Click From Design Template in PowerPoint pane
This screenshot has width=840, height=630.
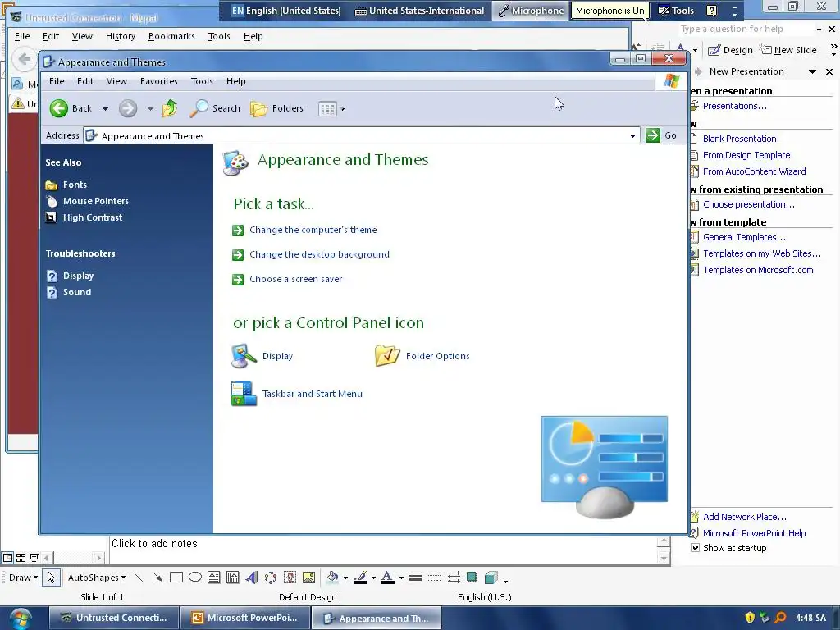(746, 155)
